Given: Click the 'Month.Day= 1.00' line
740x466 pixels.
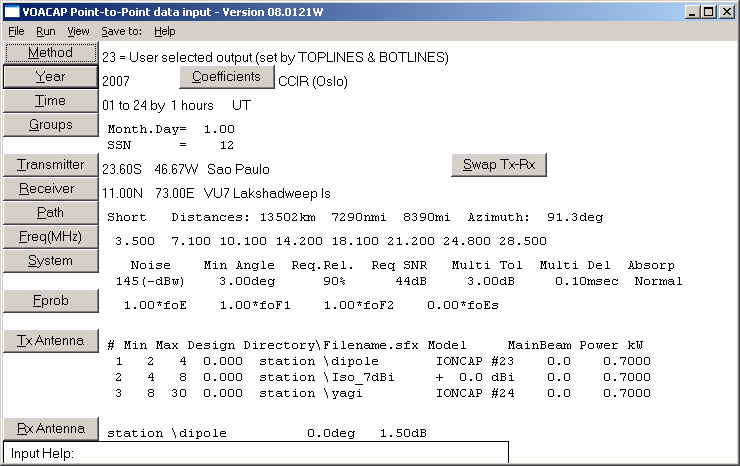Looking at the screenshot, I should click(171, 129).
